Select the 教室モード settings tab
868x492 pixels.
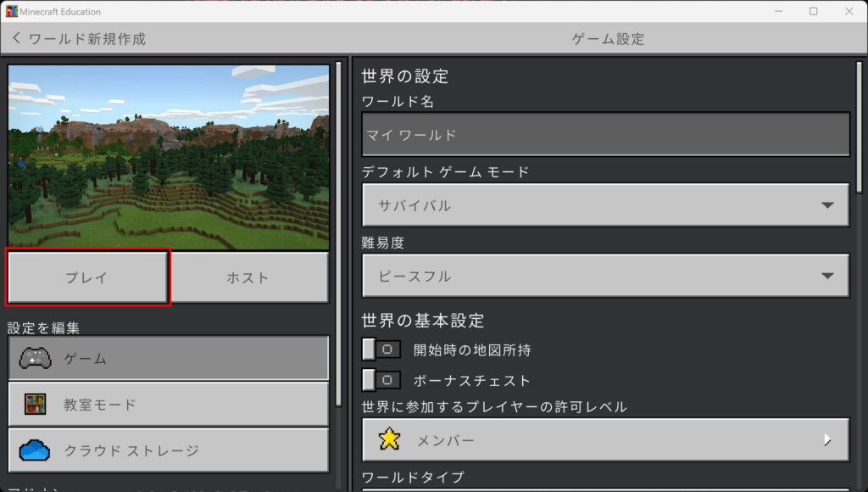pyautogui.click(x=168, y=404)
